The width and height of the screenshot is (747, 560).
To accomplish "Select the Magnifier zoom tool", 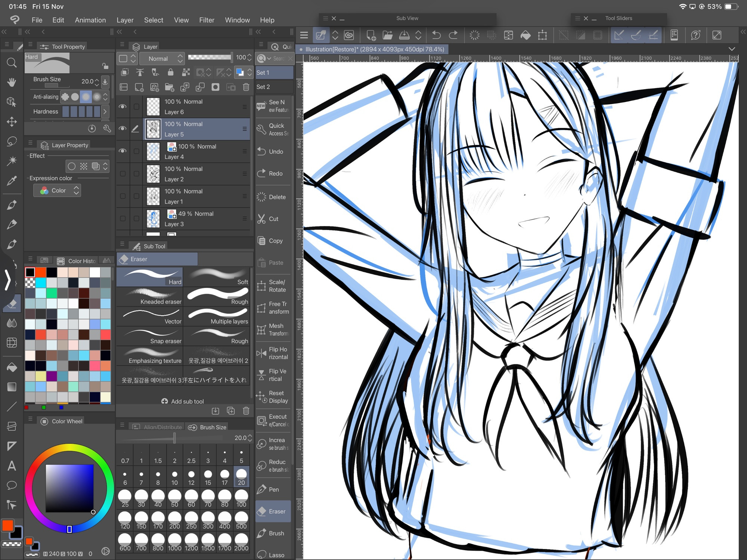I will (12, 62).
